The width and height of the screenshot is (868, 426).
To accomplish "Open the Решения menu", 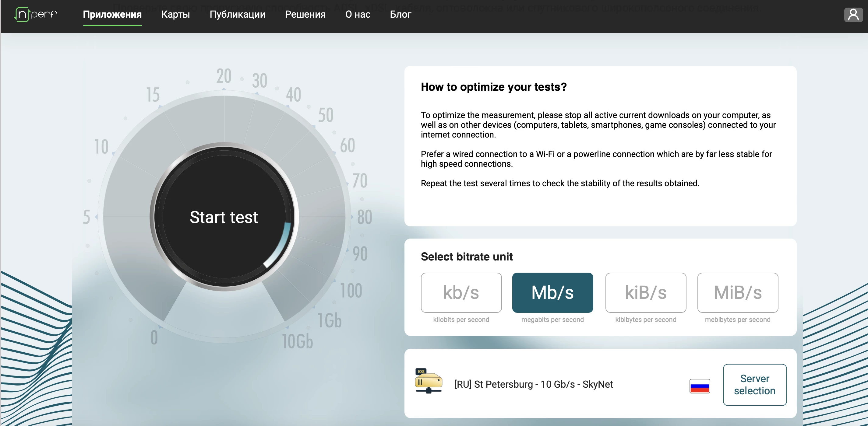I will click(305, 14).
